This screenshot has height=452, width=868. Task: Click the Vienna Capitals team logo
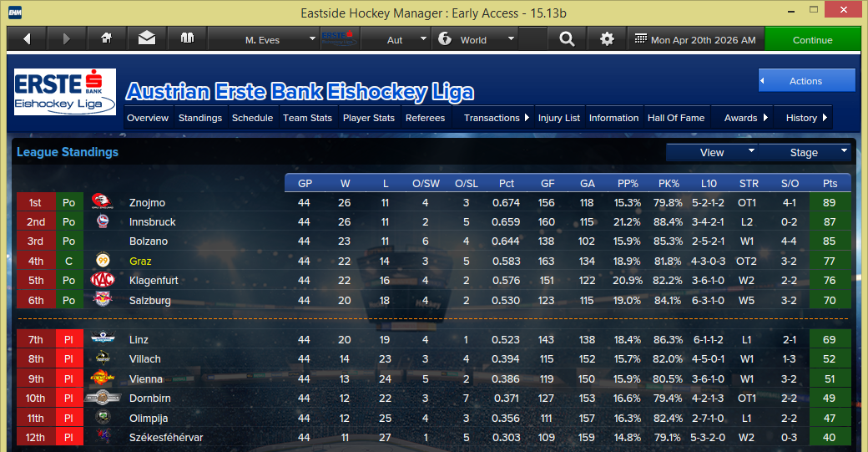click(103, 378)
